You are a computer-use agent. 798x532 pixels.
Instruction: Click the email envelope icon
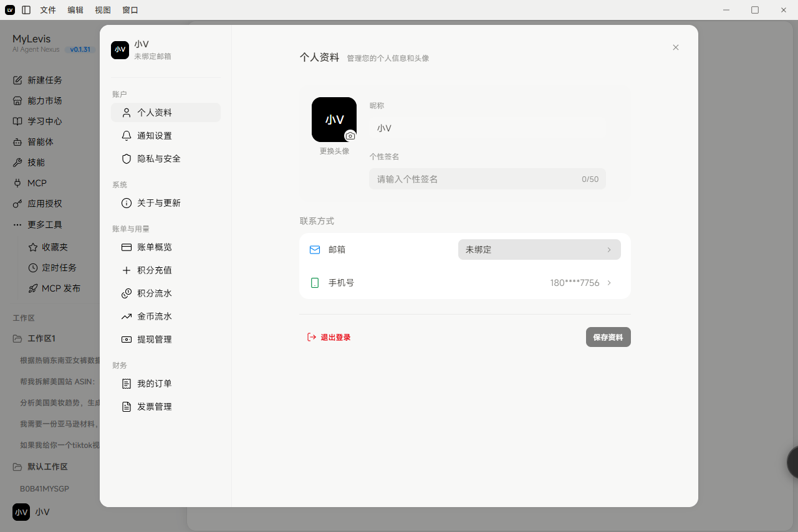click(315, 250)
